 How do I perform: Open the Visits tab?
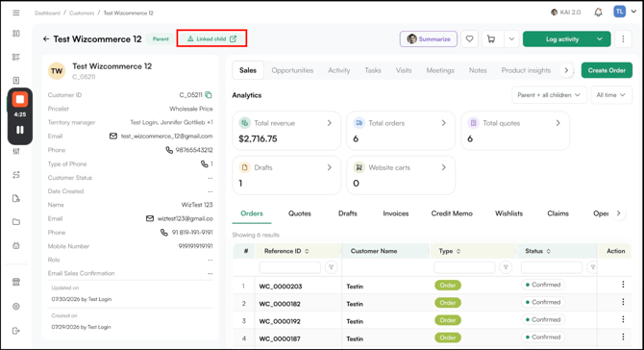tap(404, 70)
